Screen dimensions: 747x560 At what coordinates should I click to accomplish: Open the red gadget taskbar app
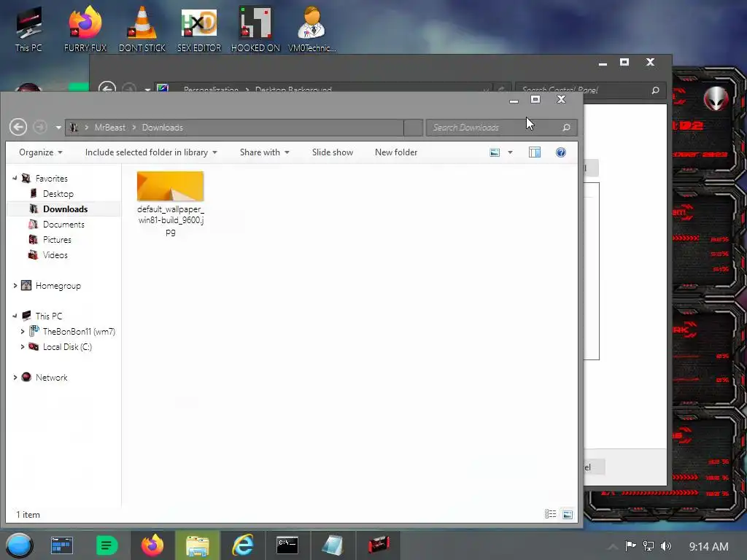coord(379,545)
